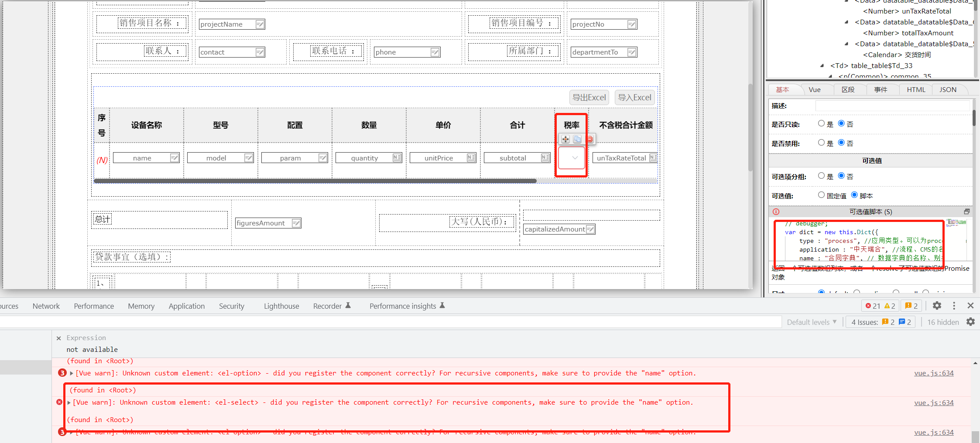Click the 导出Excel button
980x443 pixels.
pyautogui.click(x=589, y=98)
